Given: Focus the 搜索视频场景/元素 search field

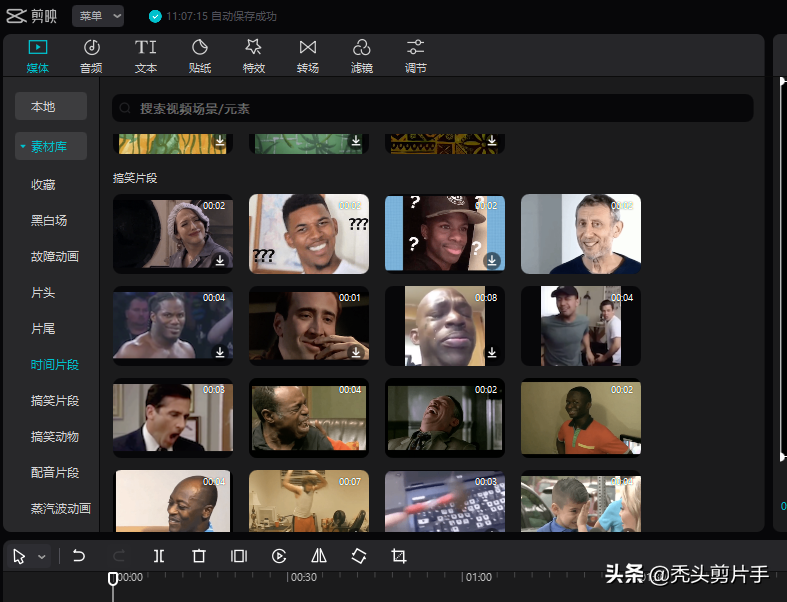Looking at the screenshot, I should click(x=432, y=108).
